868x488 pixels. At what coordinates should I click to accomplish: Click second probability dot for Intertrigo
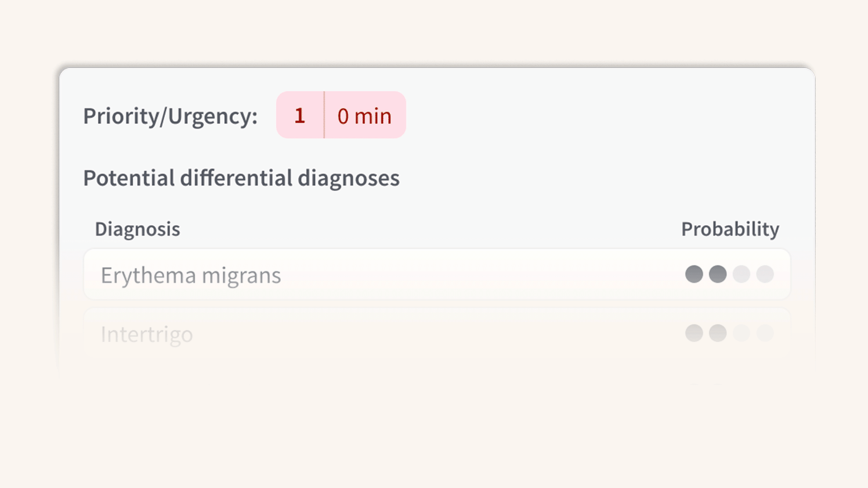[718, 333]
